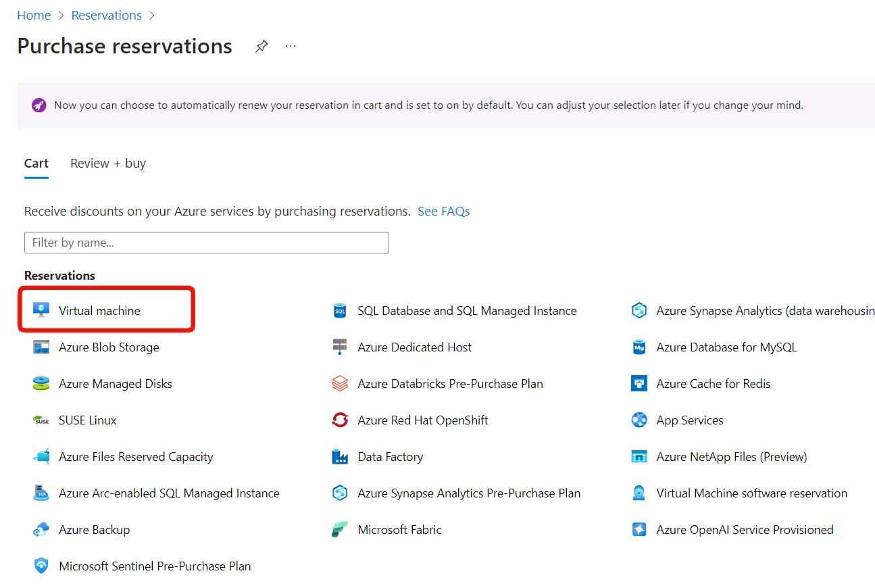Viewport: 875px width, 588px height.
Task: Click the Azure OpenAI Service Provisioned icon
Action: (x=639, y=529)
